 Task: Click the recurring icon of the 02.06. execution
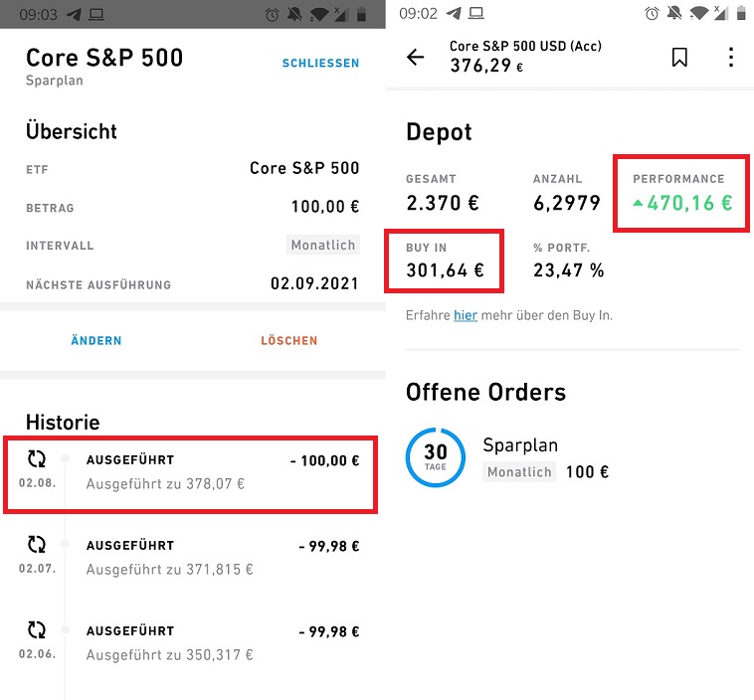(37, 629)
